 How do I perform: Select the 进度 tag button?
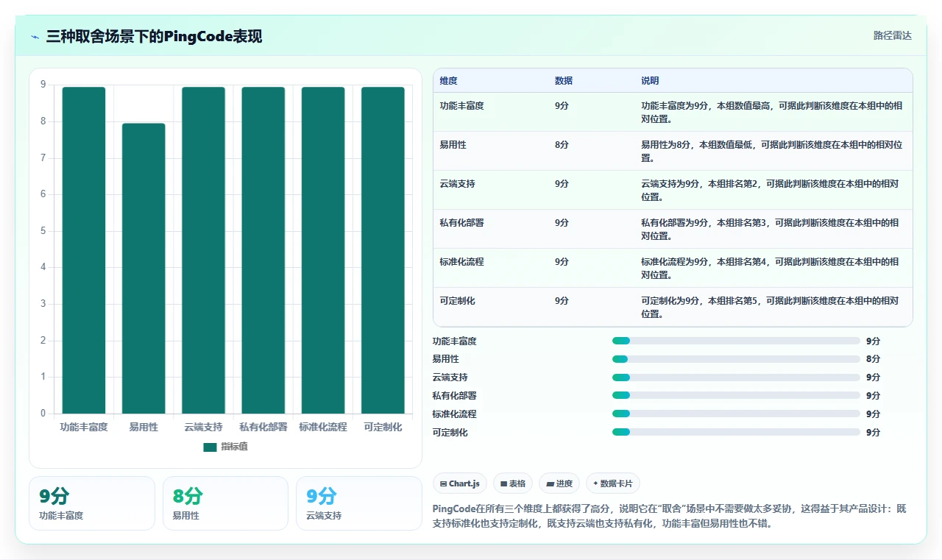tap(559, 483)
